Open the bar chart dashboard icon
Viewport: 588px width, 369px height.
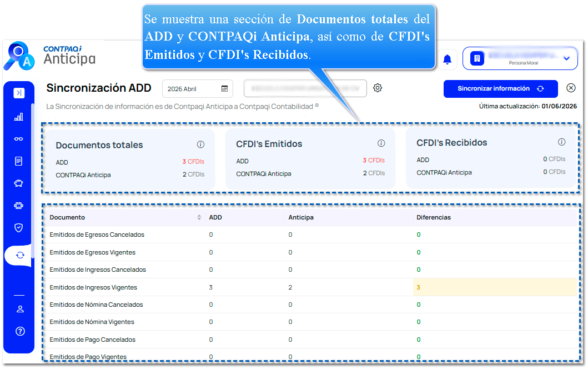click(19, 117)
